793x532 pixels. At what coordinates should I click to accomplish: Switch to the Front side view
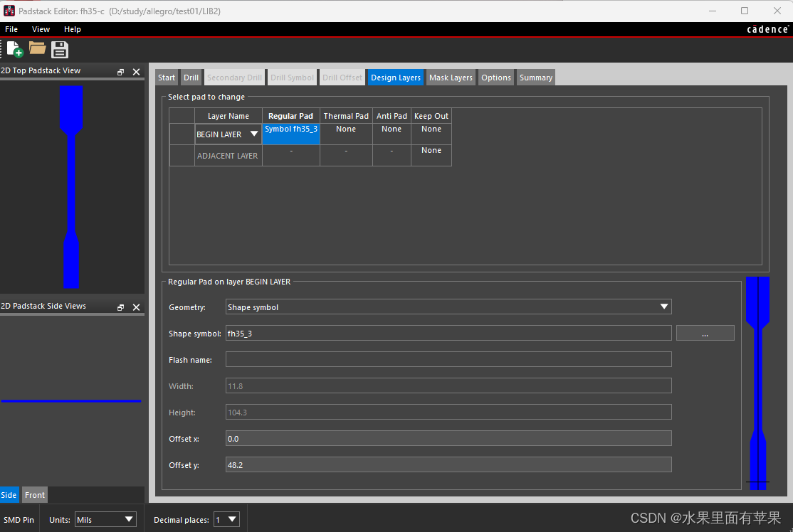tap(34, 495)
